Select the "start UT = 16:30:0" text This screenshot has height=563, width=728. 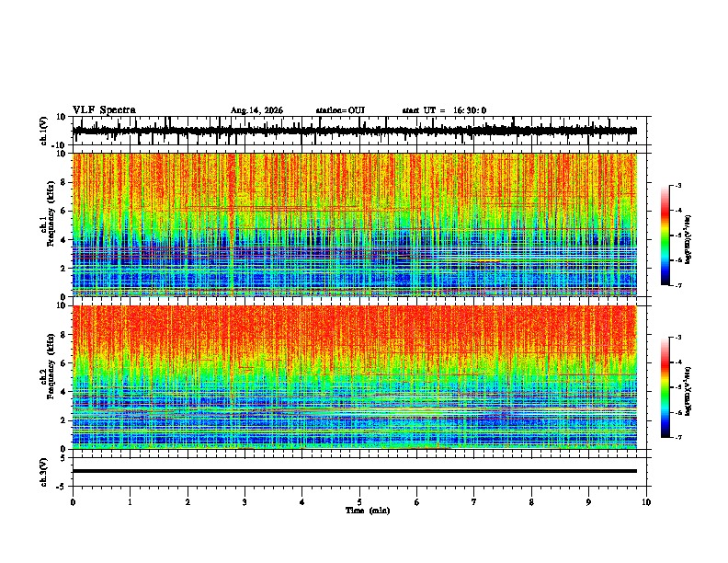pos(444,110)
